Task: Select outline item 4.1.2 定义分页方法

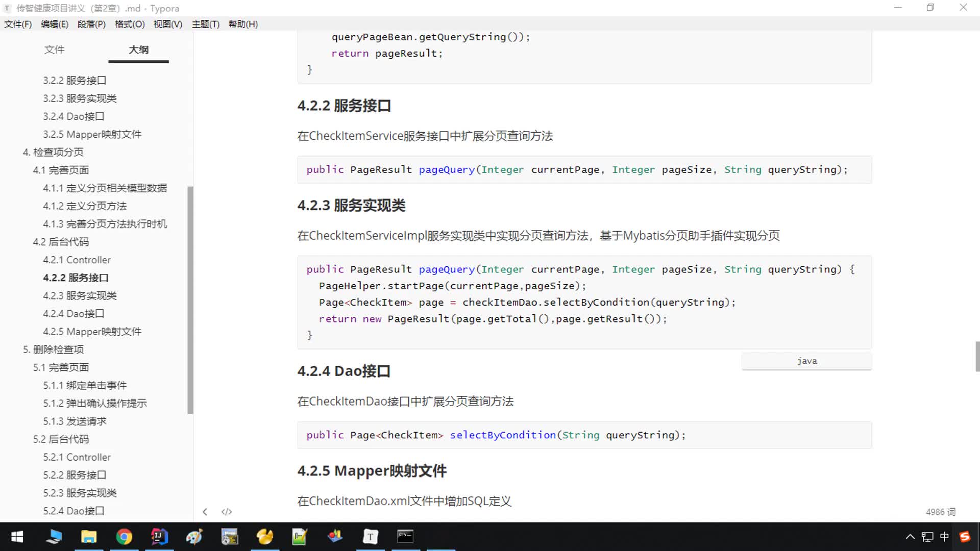Action: (85, 206)
